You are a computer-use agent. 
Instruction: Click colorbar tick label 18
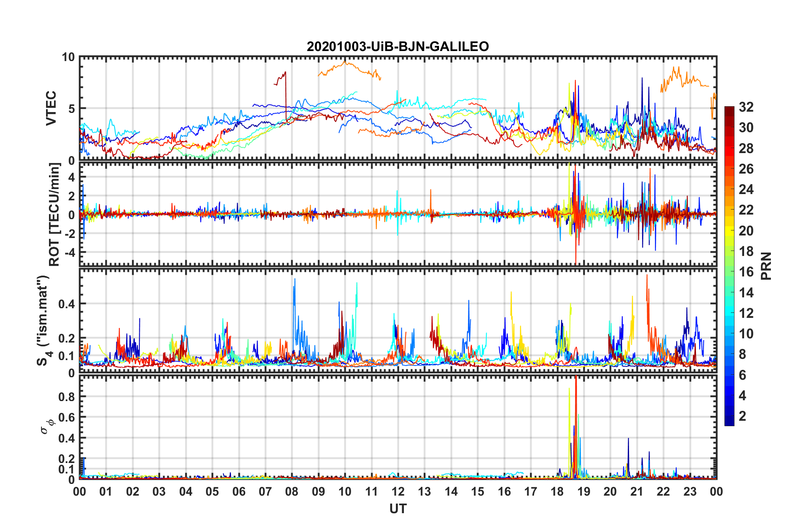click(746, 251)
